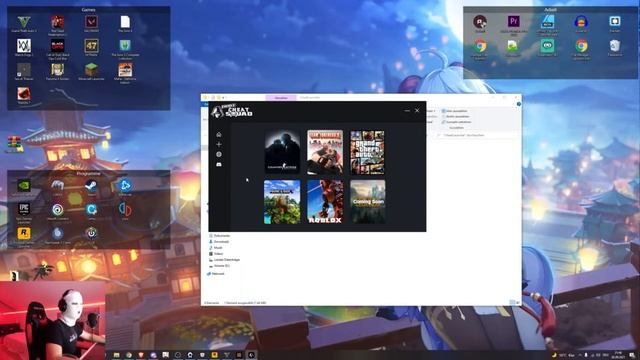
Task: Open Nvidia GeForce Experience shortcut
Action: click(24, 187)
